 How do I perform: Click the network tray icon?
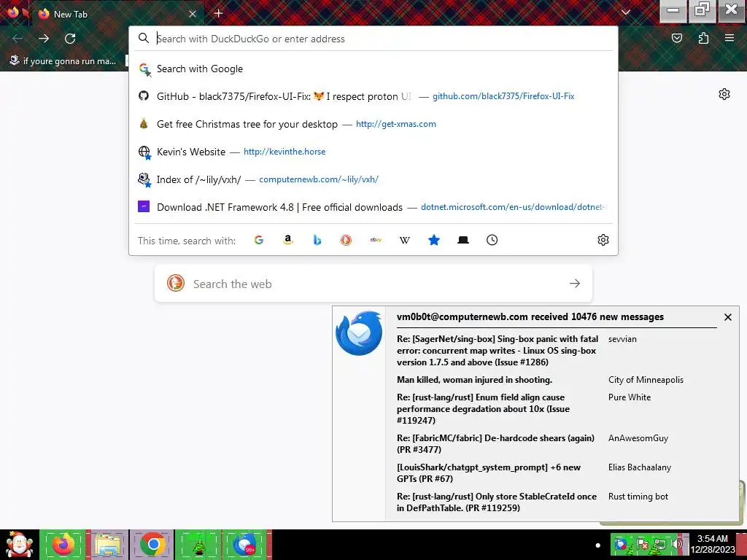click(x=659, y=543)
